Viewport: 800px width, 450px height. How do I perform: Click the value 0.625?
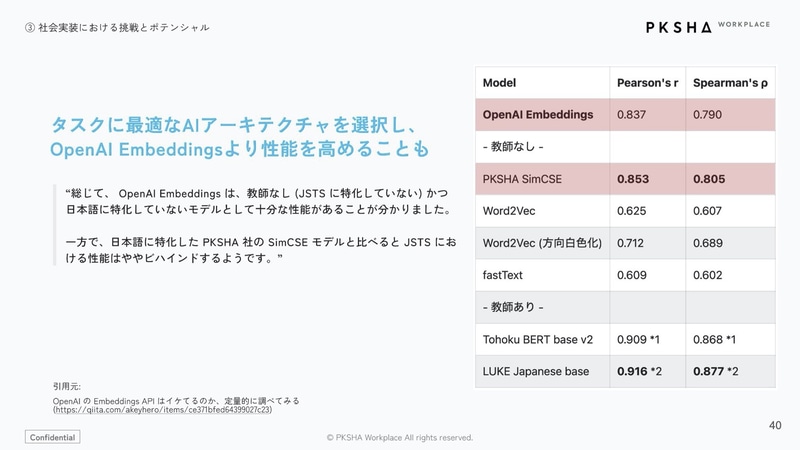pyautogui.click(x=631, y=211)
